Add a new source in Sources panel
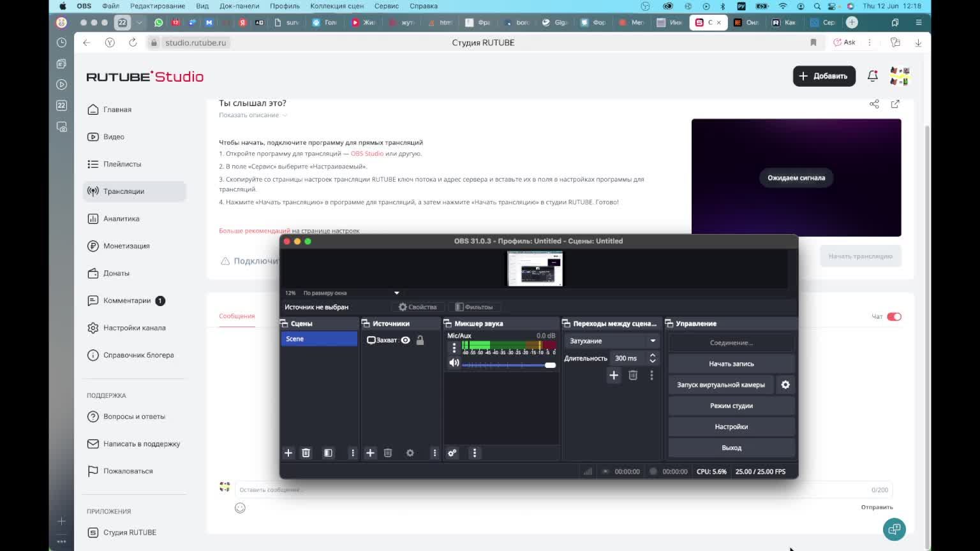This screenshot has width=980, height=551. coord(370,453)
